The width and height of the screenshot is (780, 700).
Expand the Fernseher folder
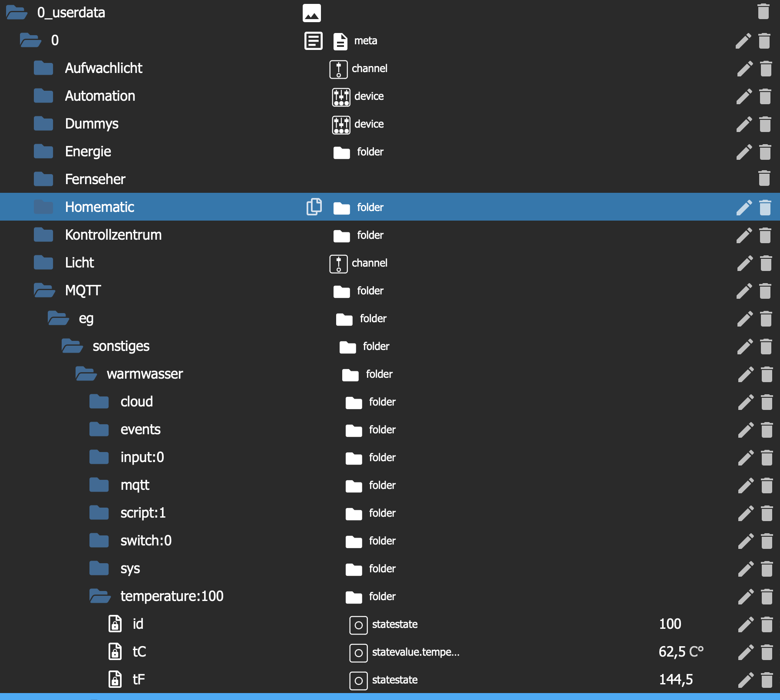(x=43, y=179)
